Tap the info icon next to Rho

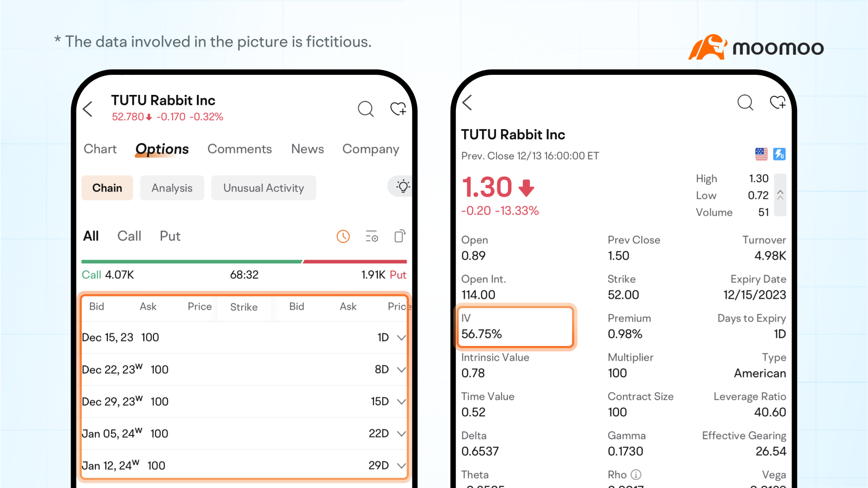[x=636, y=474]
